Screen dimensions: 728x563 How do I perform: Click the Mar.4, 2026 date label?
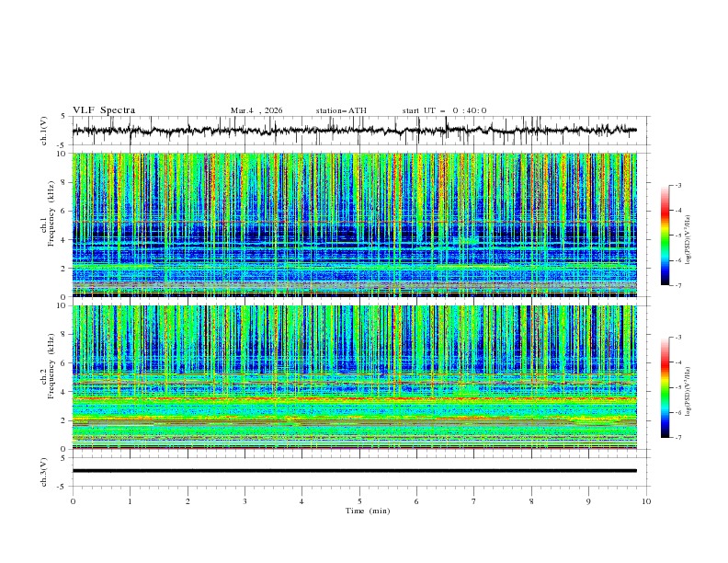tap(256, 110)
